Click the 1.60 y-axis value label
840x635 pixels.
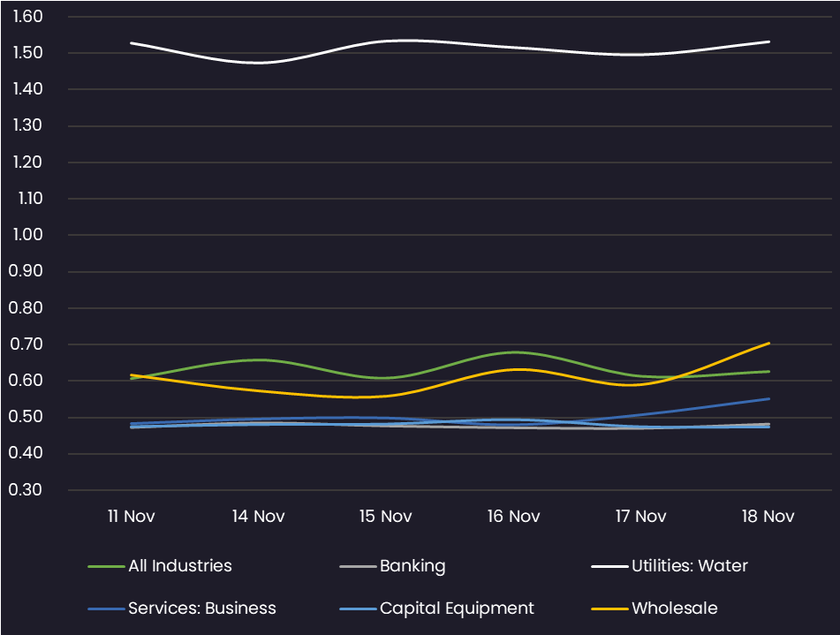(x=29, y=17)
